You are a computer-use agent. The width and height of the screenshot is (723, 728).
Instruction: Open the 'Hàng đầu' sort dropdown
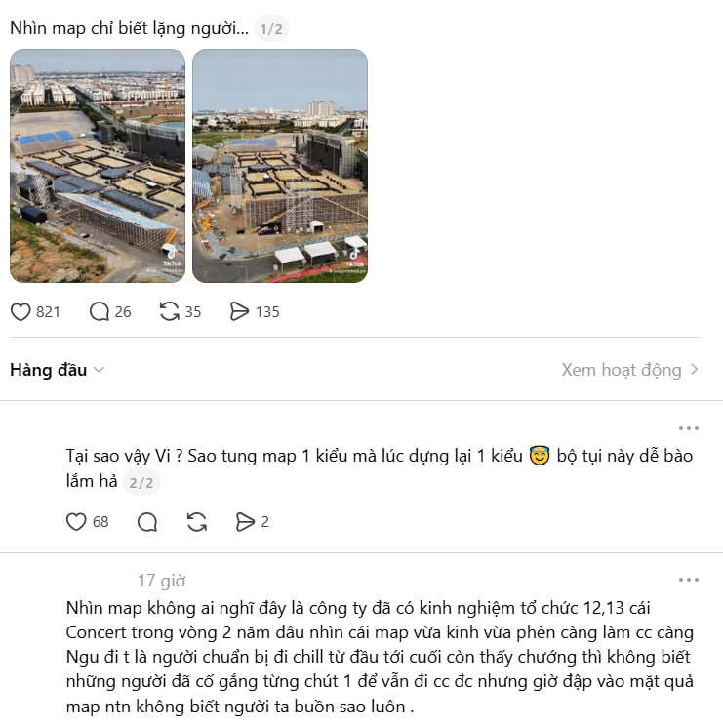58,370
